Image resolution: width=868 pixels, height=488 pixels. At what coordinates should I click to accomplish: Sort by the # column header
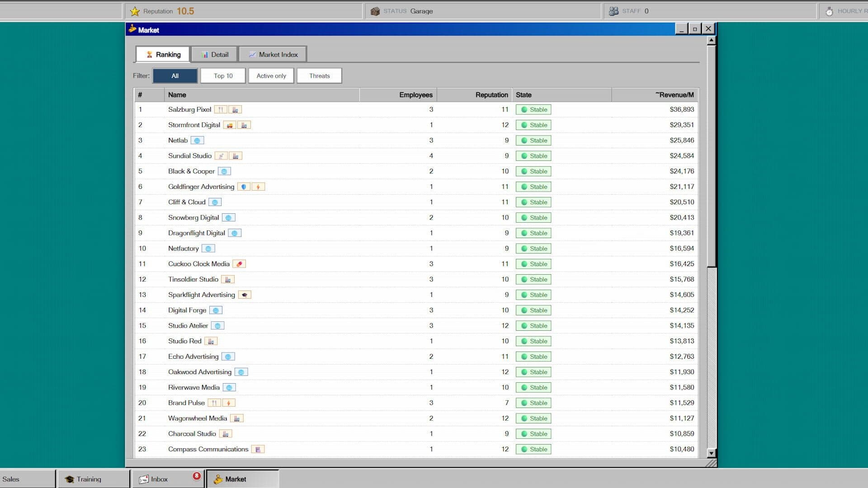[149, 95]
